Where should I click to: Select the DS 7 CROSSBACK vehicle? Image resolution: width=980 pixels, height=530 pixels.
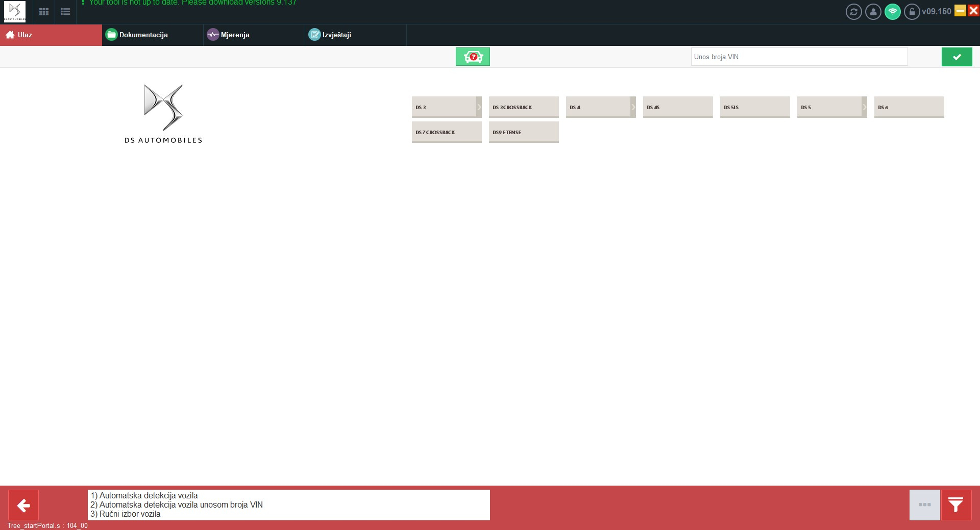tap(447, 132)
